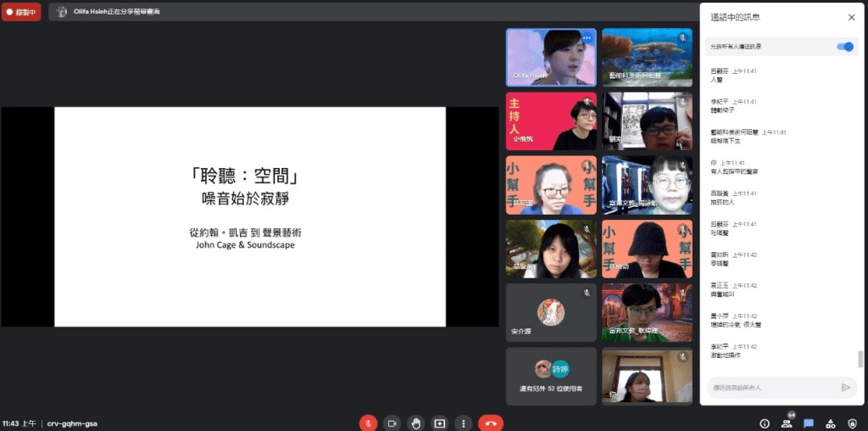
Task: Open the activities panel
Action: click(831, 423)
